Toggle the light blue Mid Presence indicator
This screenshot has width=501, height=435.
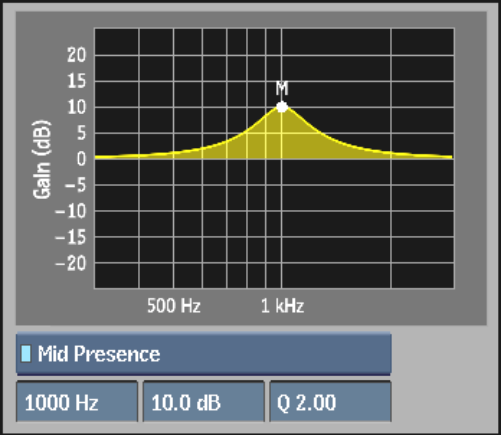tap(26, 354)
